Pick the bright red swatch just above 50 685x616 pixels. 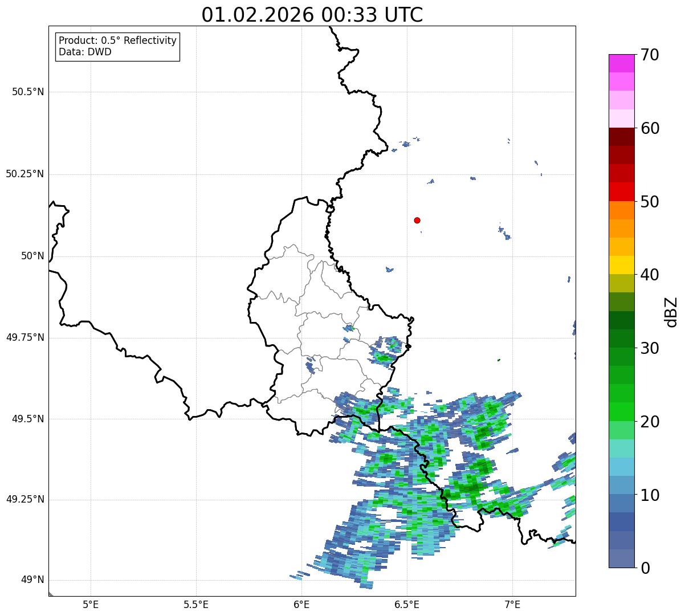(x=622, y=192)
